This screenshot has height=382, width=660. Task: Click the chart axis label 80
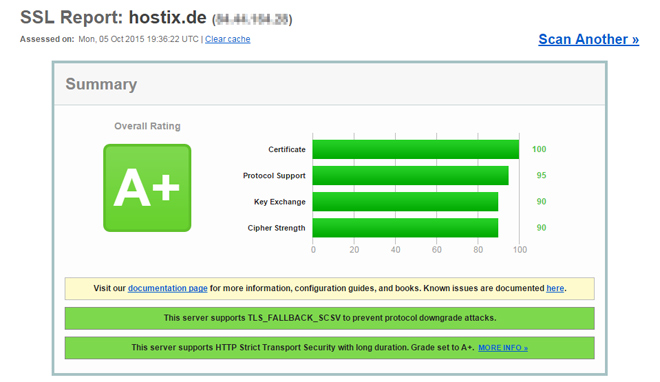coord(478,249)
